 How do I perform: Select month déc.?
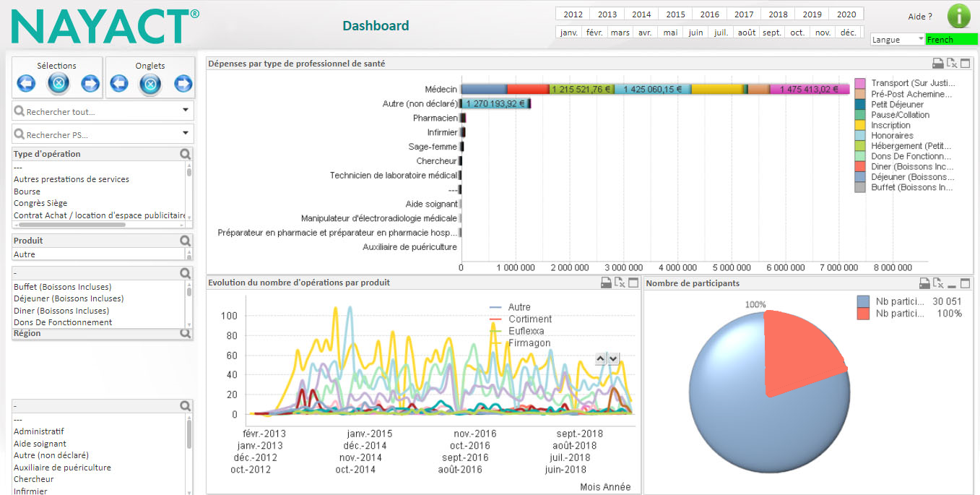pyautogui.click(x=849, y=33)
